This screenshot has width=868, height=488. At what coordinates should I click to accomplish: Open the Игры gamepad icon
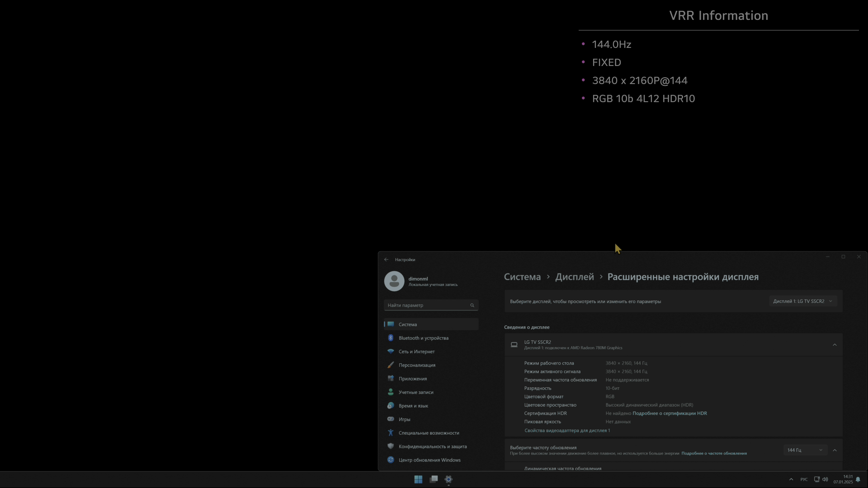pos(391,419)
